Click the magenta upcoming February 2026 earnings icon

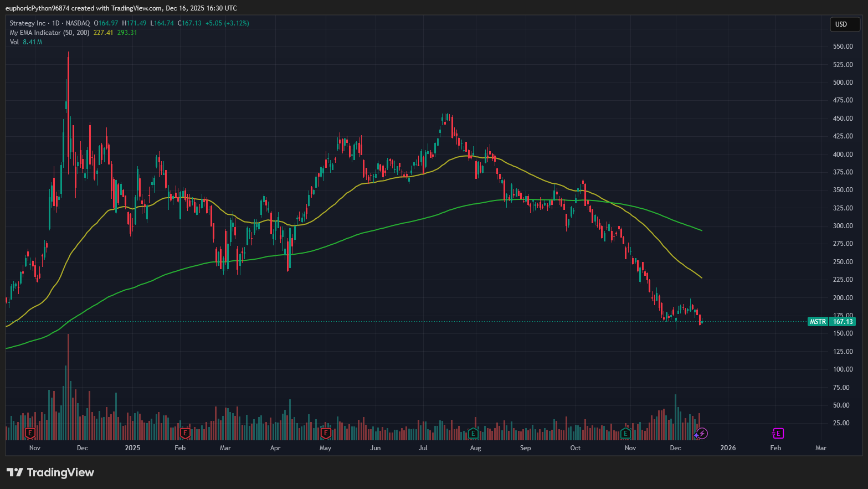click(777, 434)
